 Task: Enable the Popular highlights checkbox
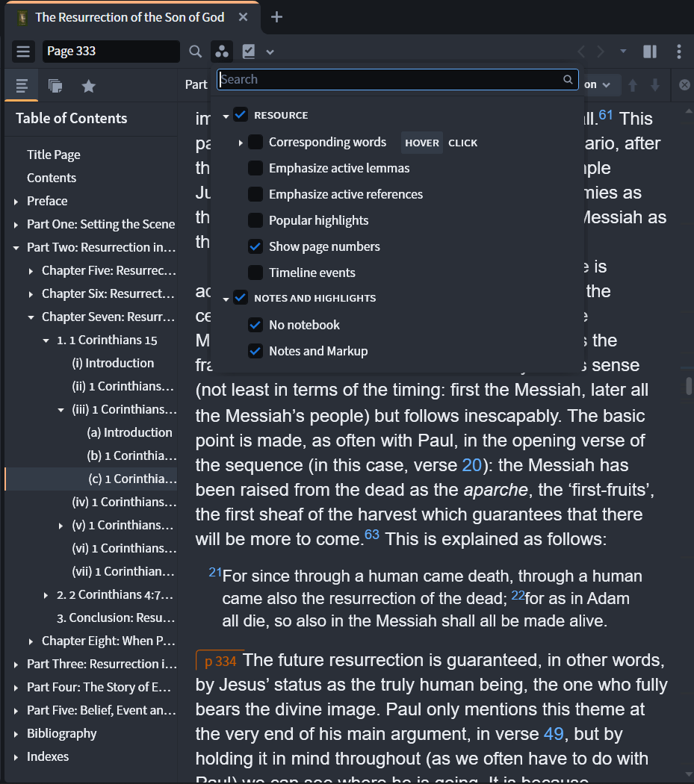coord(255,220)
